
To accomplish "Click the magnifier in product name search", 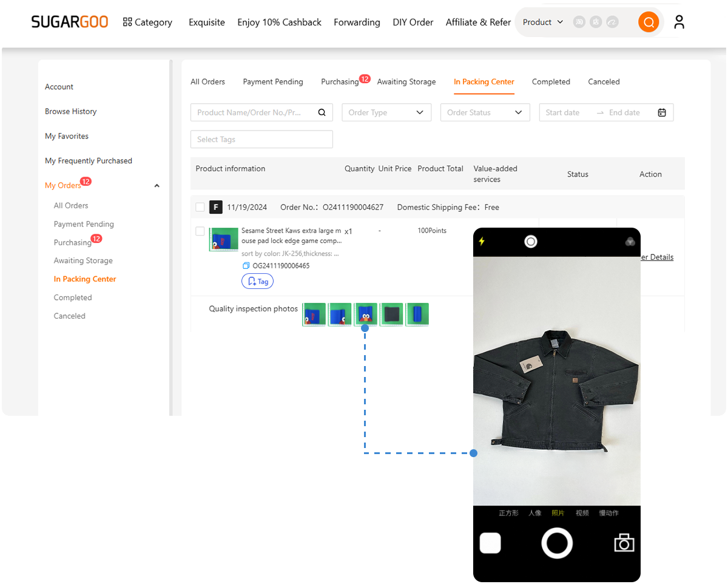I will [322, 112].
